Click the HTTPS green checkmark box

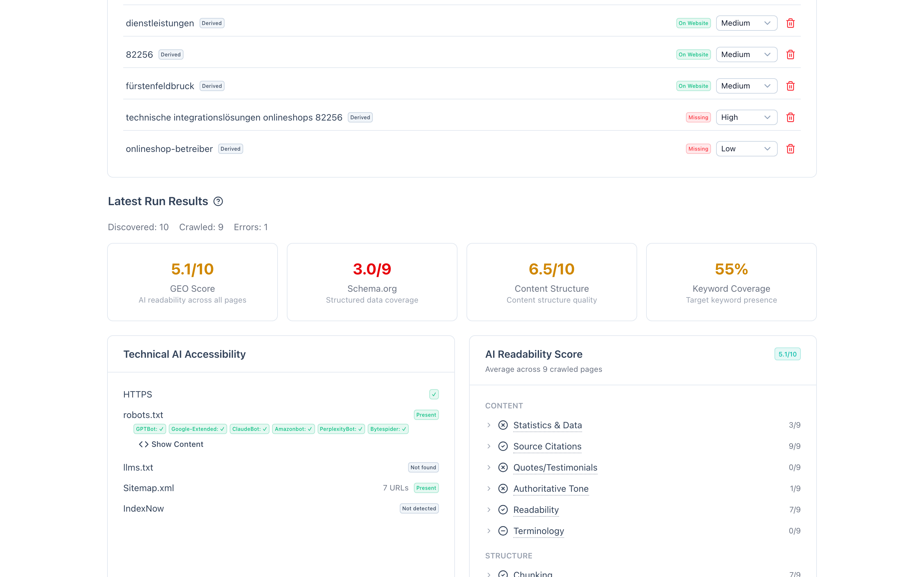434,394
